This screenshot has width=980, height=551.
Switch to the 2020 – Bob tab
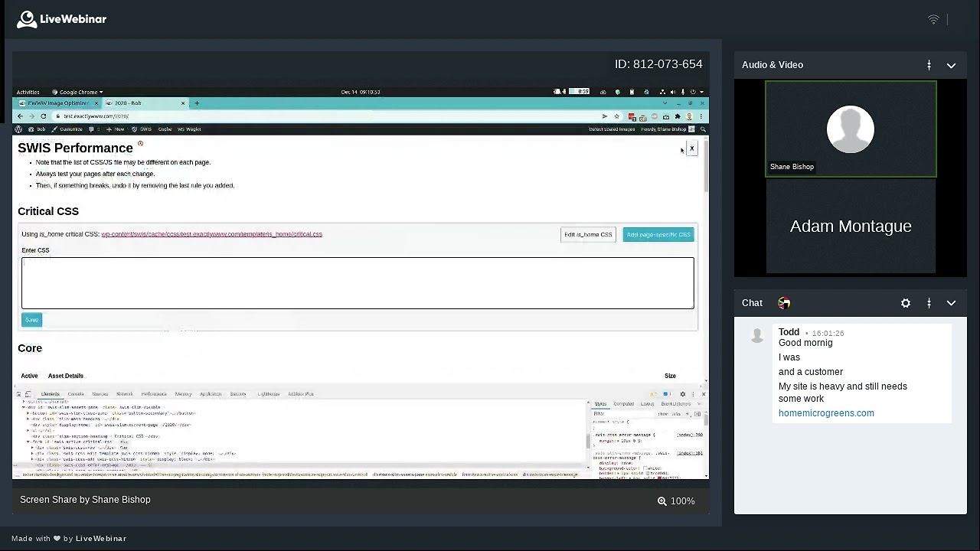[145, 103]
